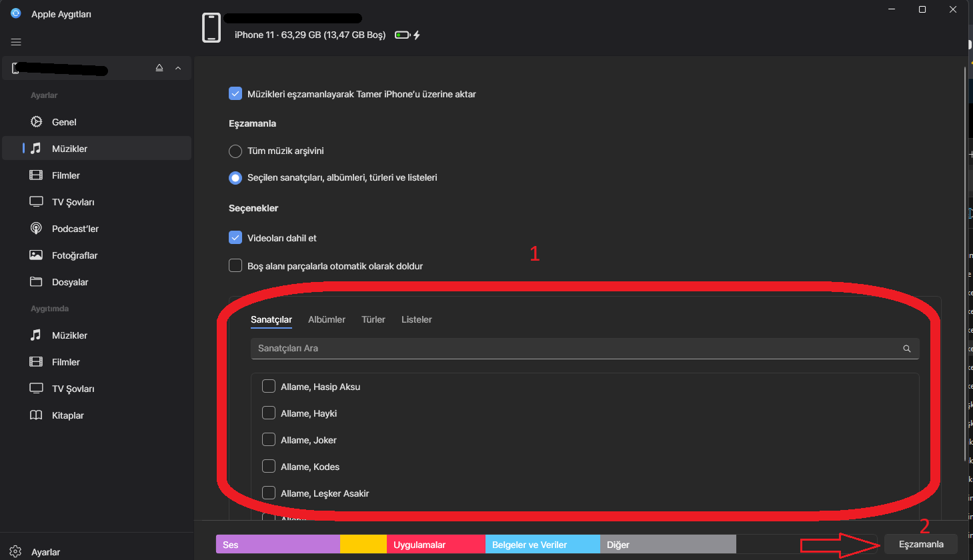
Task: Open Genel settings via its gear icon
Action: click(37, 122)
